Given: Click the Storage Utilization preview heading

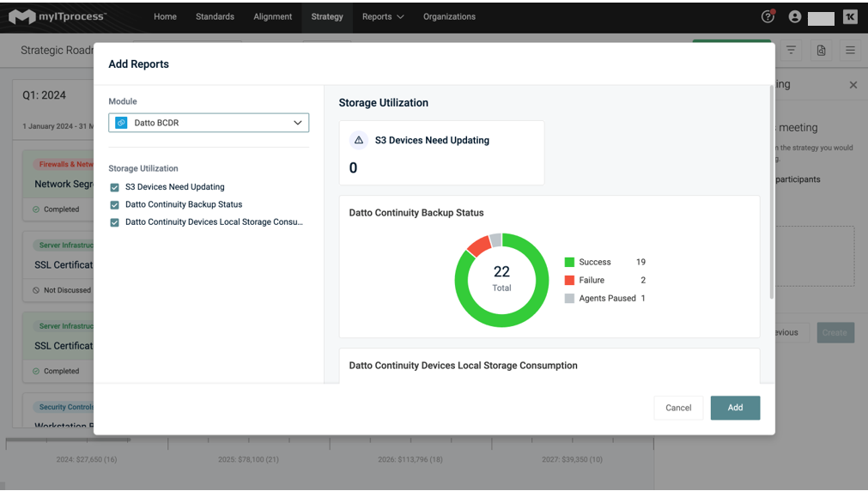Looking at the screenshot, I should (384, 103).
